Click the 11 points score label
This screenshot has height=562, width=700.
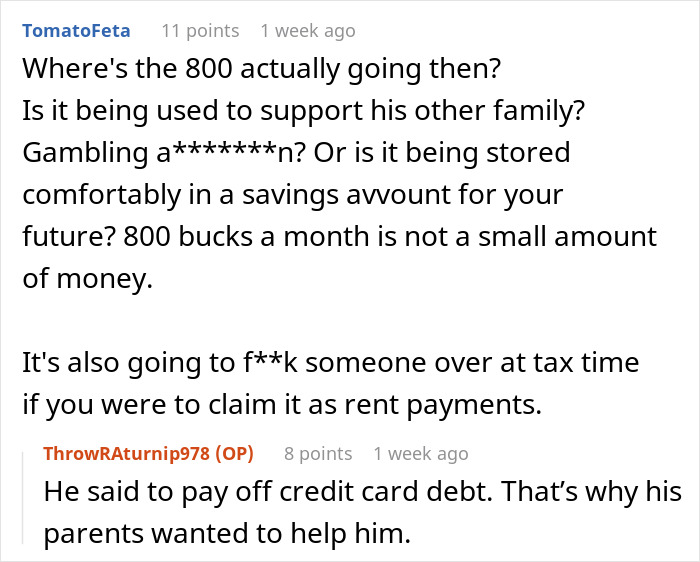tap(200, 31)
